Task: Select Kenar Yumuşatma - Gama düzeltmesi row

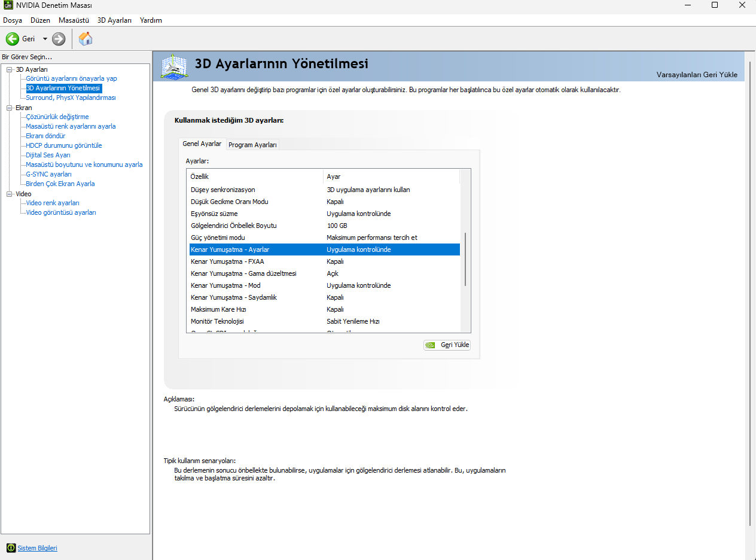Action: tap(324, 273)
